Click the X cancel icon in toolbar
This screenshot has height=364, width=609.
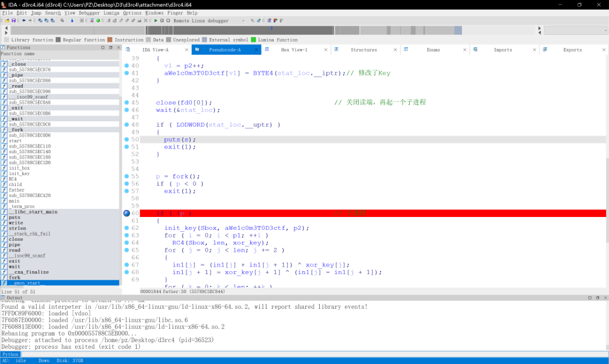coord(146,21)
